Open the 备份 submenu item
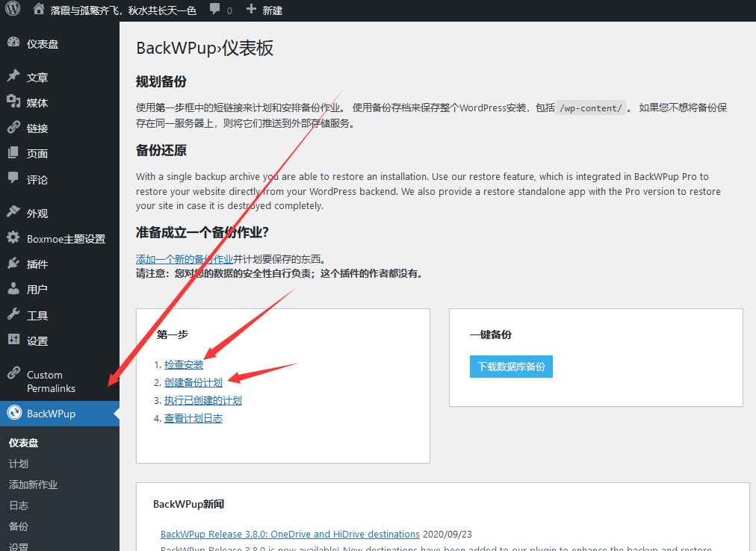Screen dimensions: 756x551 coord(19,526)
